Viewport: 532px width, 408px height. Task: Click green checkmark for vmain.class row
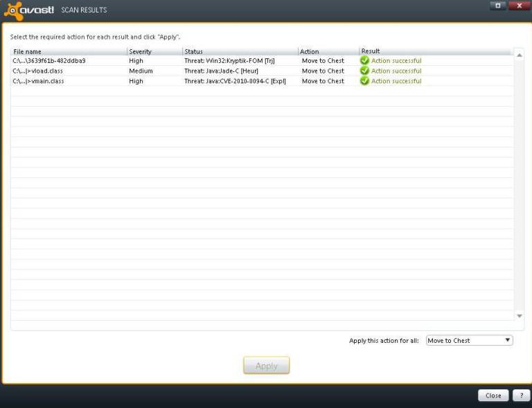point(365,81)
